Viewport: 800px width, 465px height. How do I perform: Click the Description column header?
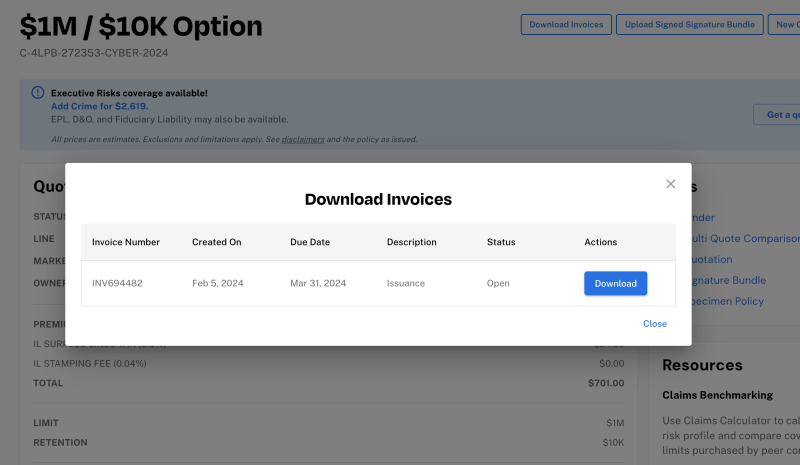(411, 242)
